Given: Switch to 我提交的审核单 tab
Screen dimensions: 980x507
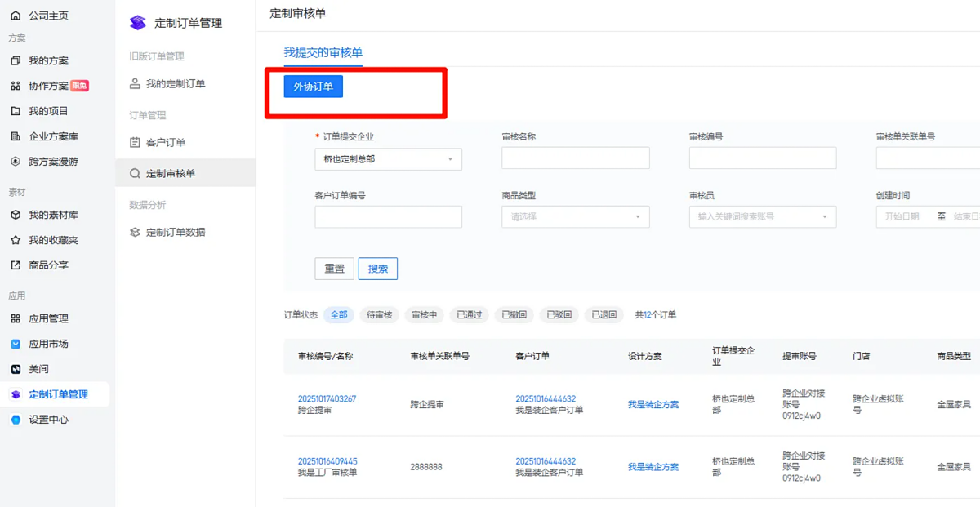Looking at the screenshot, I should (x=323, y=52).
